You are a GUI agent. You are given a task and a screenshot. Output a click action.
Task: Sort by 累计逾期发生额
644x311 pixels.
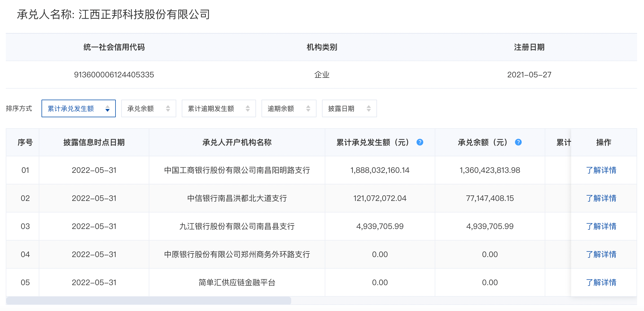[x=219, y=108]
